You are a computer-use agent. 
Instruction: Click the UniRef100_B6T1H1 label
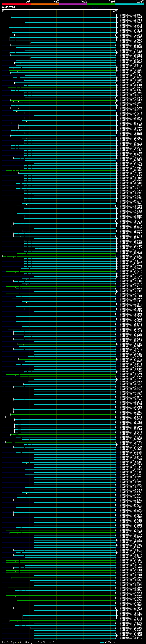point(131,93)
